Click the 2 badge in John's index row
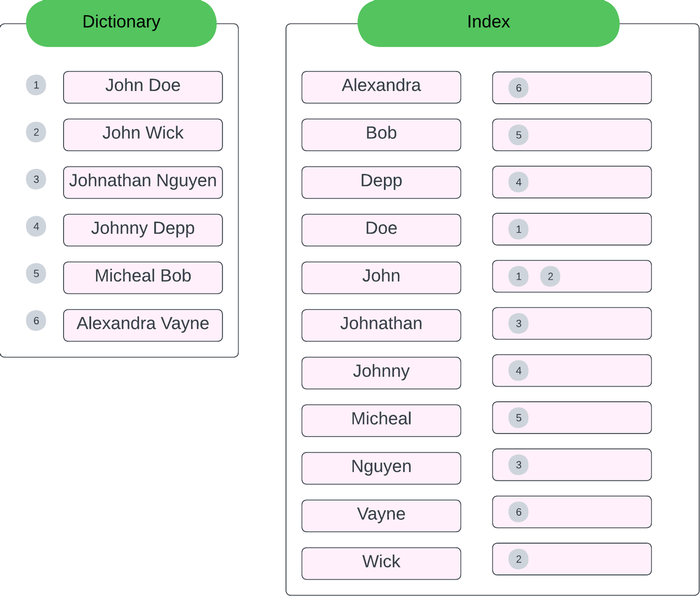 click(550, 276)
